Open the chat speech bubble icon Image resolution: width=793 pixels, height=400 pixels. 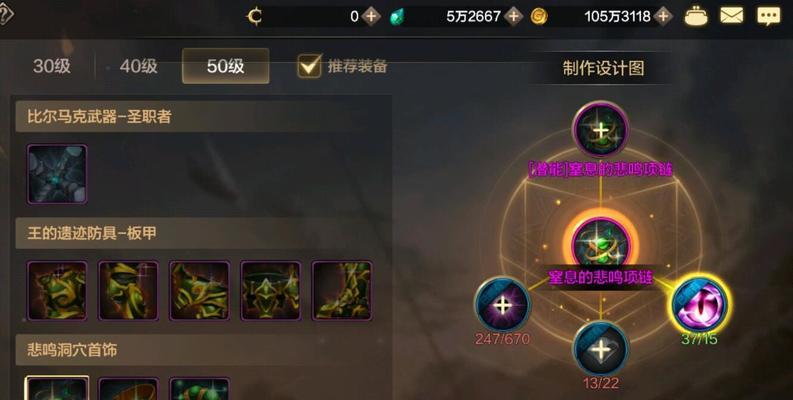tap(768, 16)
